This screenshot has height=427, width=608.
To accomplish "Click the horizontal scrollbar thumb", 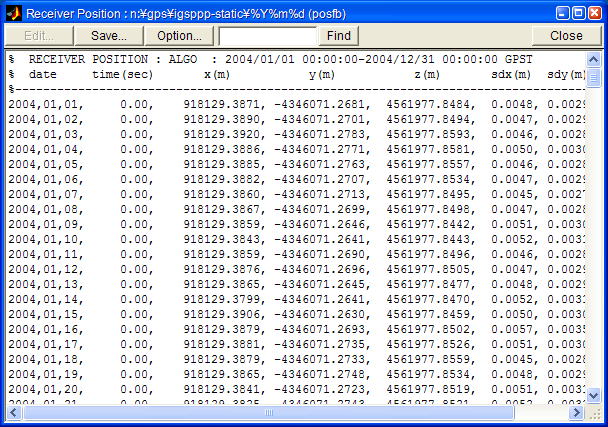I will tap(268, 411).
